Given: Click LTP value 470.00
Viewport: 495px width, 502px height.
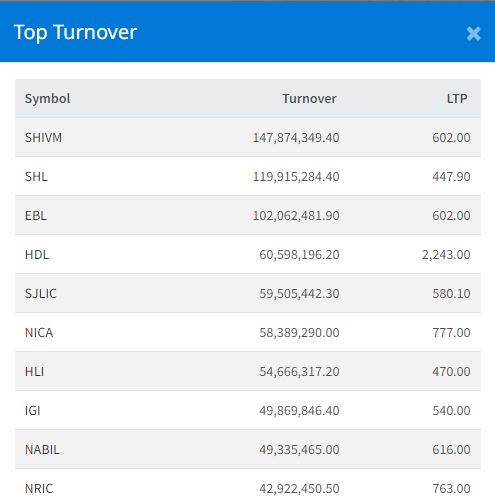Looking at the screenshot, I should coord(451,372).
